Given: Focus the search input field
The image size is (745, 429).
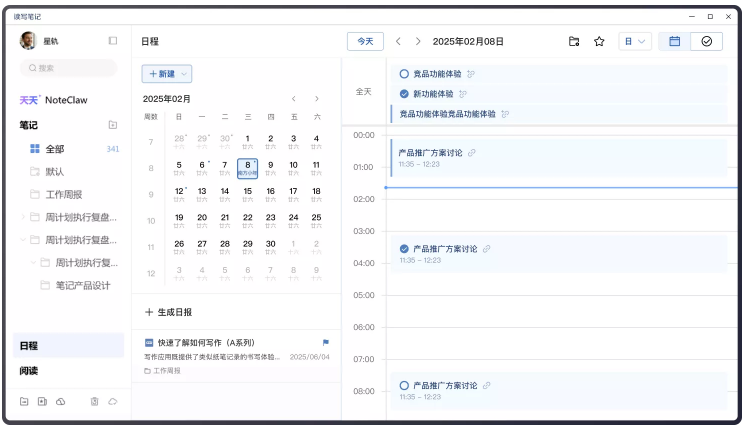Looking at the screenshot, I should [x=68, y=68].
